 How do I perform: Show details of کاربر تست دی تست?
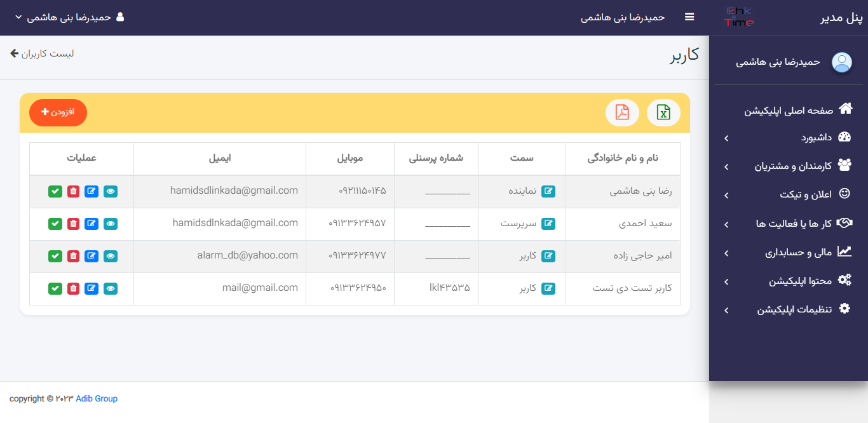(111, 288)
